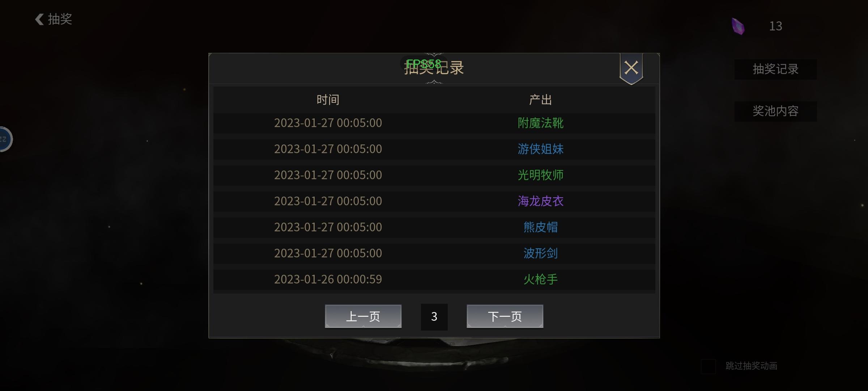Viewport: 868px width, 391px height.
Task: Go to previous page with 上一页
Action: [363, 316]
